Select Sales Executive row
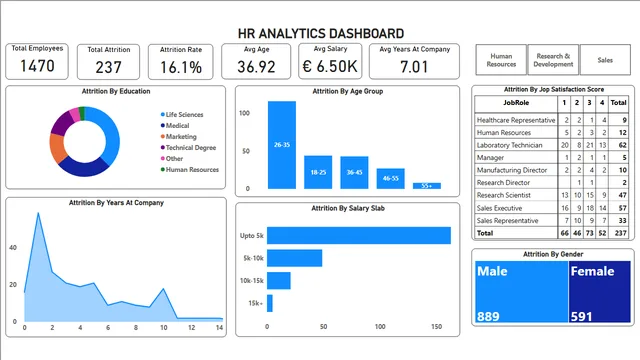The width and height of the screenshot is (640, 360). 551,208
